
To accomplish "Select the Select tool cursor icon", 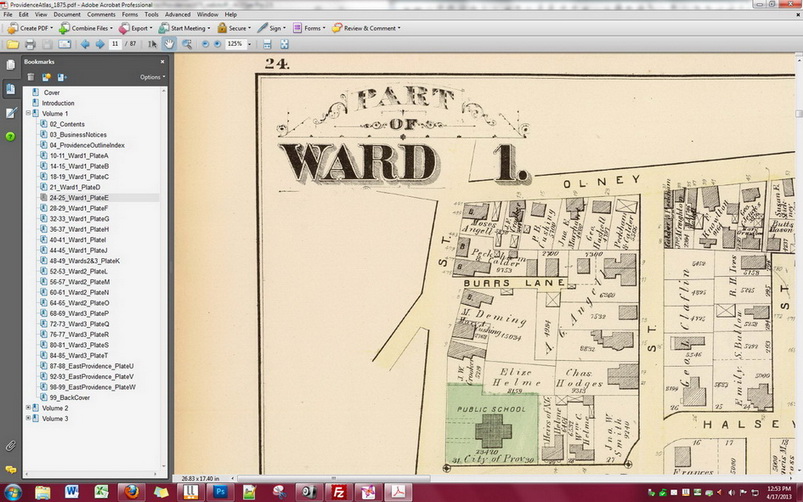I will coord(153,45).
